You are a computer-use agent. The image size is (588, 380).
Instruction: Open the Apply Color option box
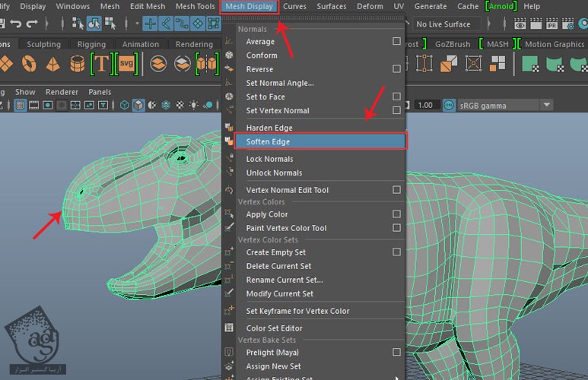point(396,214)
